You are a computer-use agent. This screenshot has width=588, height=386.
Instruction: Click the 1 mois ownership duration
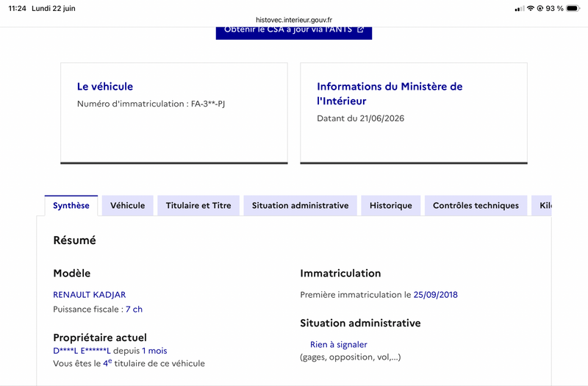154,351
